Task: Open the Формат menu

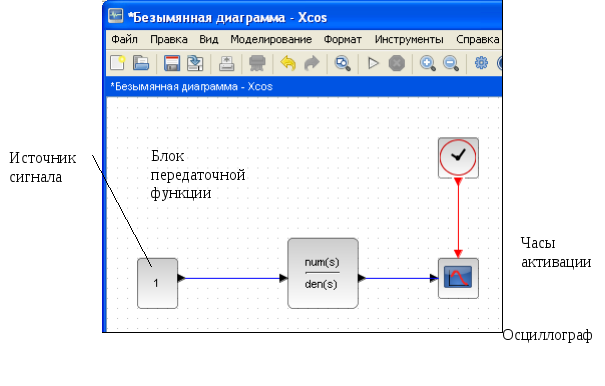Action: pyautogui.click(x=343, y=39)
